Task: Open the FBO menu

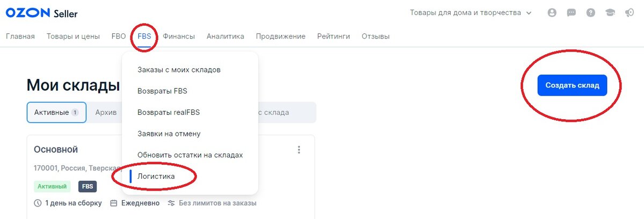Action: point(119,36)
